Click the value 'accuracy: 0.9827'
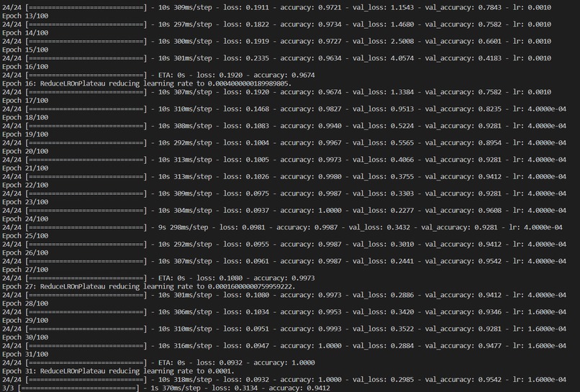Viewport: 580px width, 392px height. point(311,109)
